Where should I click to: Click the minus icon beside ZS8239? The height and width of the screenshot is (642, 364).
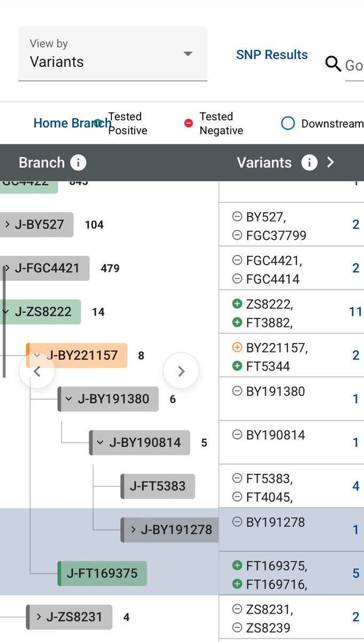[x=237, y=628]
